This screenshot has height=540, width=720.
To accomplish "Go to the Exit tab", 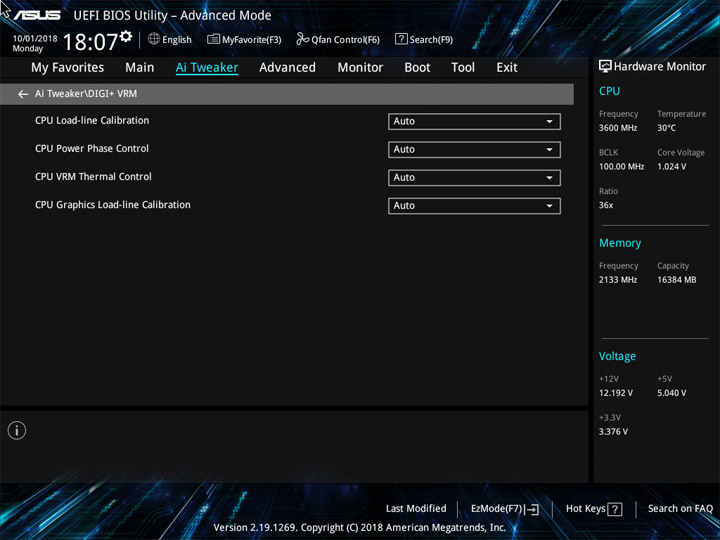I will (507, 68).
